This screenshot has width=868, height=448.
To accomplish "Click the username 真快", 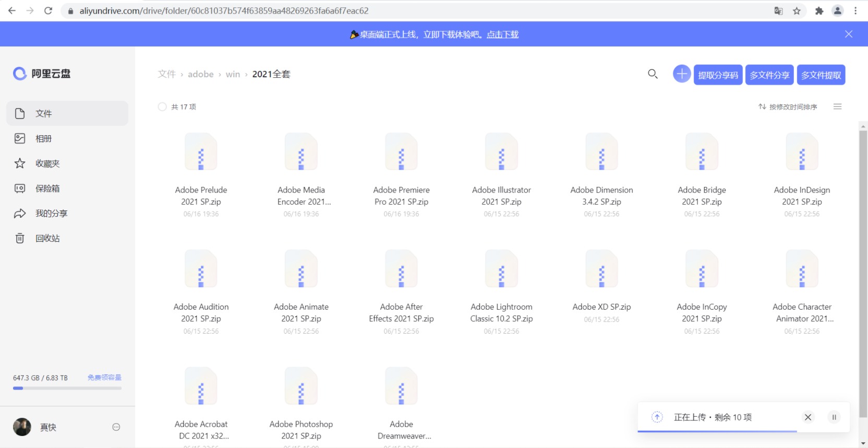I will click(x=48, y=427).
